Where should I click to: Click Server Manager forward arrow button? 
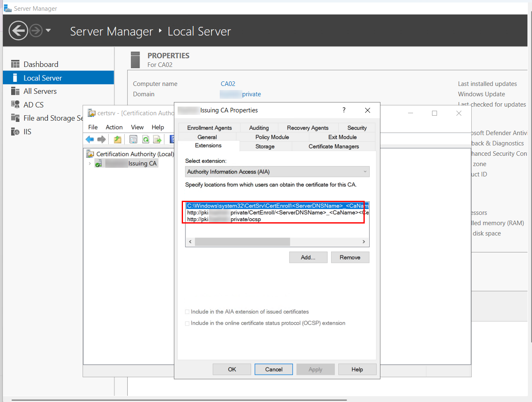click(x=36, y=31)
